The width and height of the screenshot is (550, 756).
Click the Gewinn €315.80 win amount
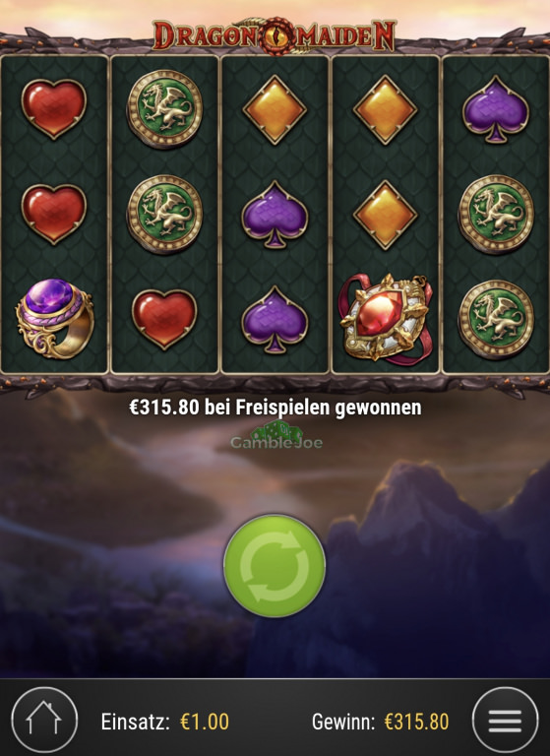(x=416, y=722)
